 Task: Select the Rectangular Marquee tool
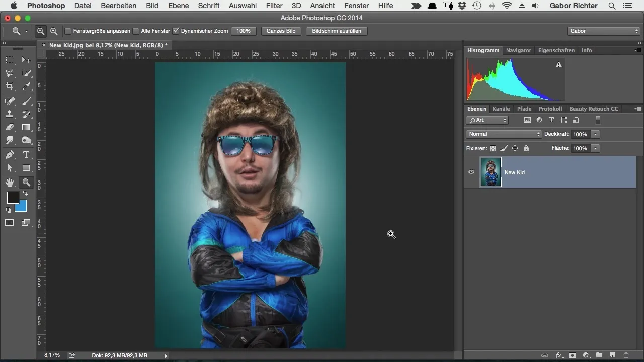(x=10, y=60)
